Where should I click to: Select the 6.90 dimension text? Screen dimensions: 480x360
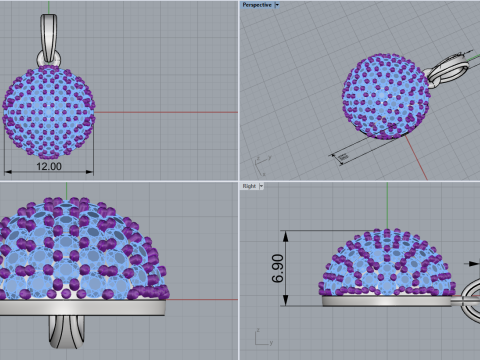[278, 268]
